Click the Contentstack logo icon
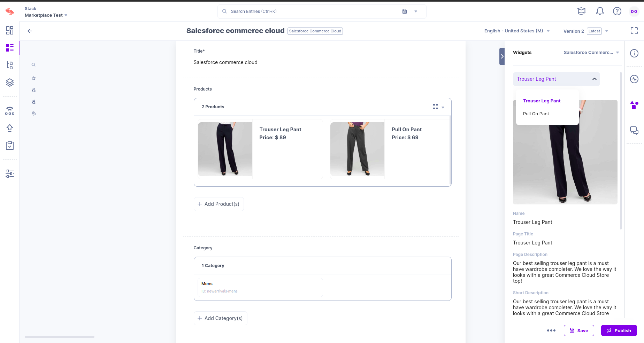Image resolution: width=644 pixels, height=343 pixels. coord(10,12)
